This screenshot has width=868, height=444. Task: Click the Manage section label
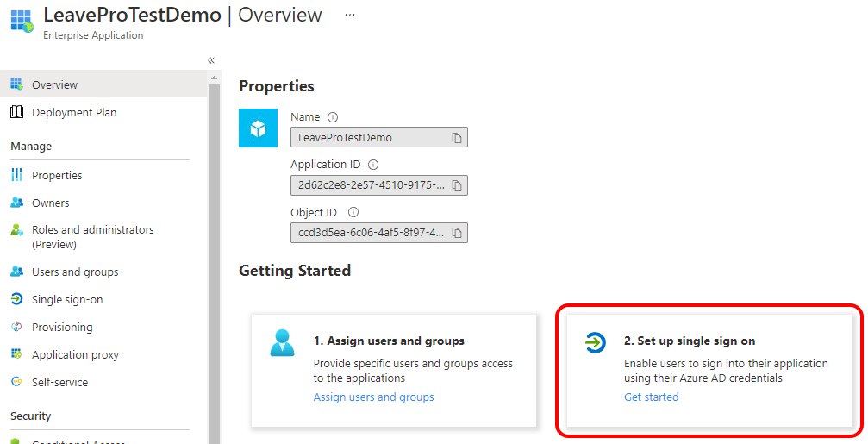[31, 147]
